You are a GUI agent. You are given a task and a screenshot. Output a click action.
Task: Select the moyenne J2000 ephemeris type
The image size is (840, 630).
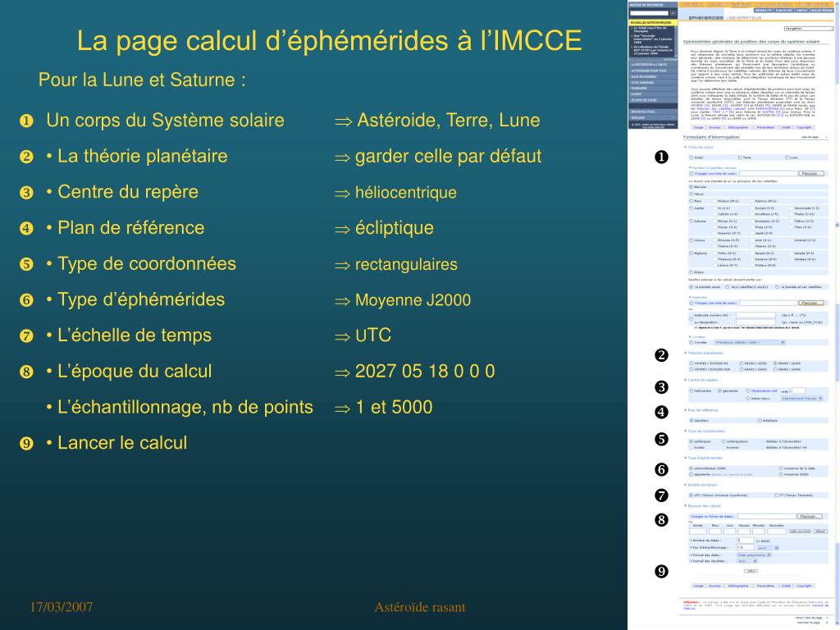point(781,474)
